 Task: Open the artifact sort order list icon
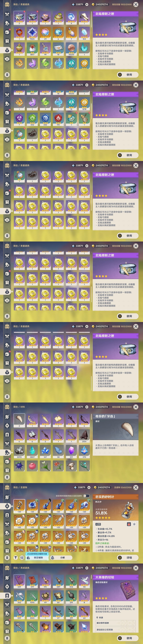pyautogui.click(x=22, y=557)
